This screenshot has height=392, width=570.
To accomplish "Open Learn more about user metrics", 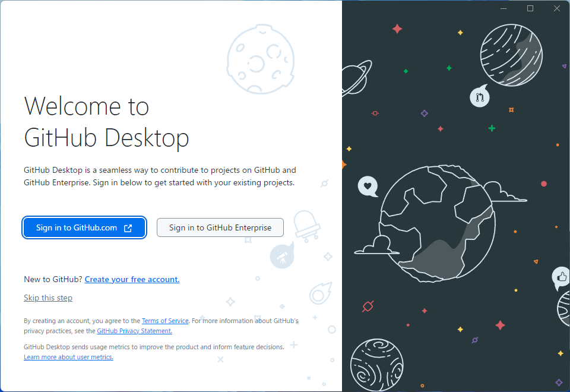I will coord(68,357).
